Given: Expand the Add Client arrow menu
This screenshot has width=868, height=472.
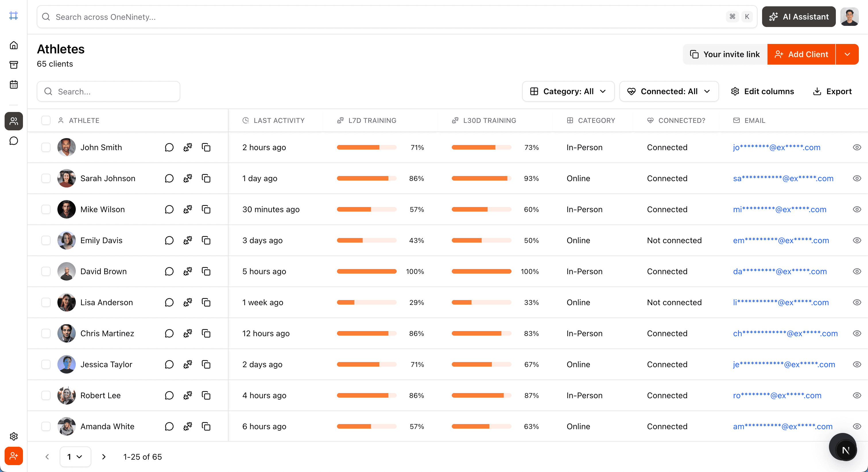Looking at the screenshot, I should (x=847, y=54).
